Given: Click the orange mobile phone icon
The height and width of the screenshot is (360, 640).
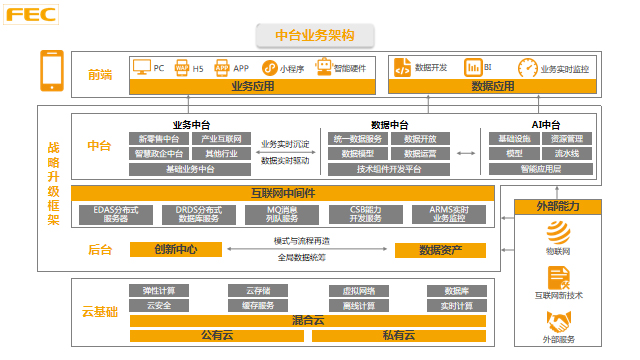Looking at the screenshot, I should [52, 71].
